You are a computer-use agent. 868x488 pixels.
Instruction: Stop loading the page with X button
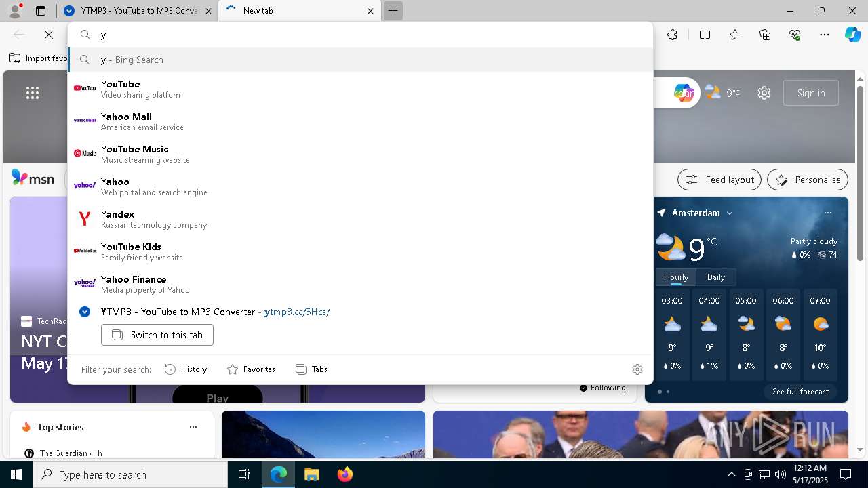click(x=49, y=35)
